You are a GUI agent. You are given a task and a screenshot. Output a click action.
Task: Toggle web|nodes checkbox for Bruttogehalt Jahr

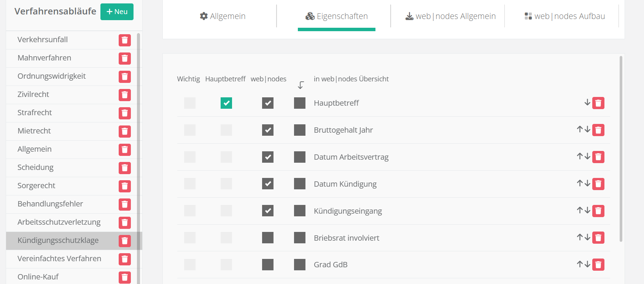[268, 130]
